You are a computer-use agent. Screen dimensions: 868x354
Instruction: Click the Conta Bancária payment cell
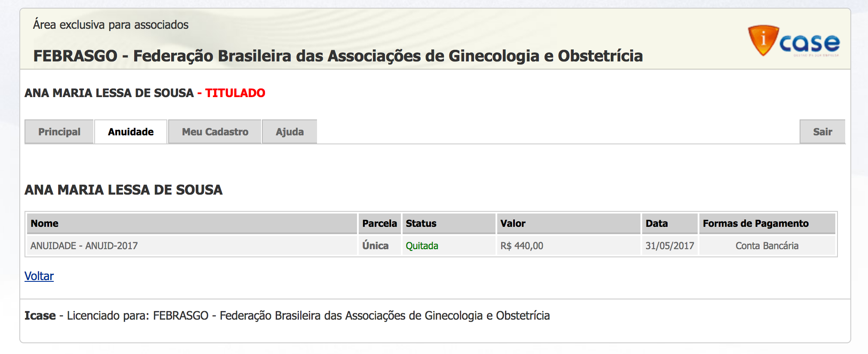click(767, 246)
